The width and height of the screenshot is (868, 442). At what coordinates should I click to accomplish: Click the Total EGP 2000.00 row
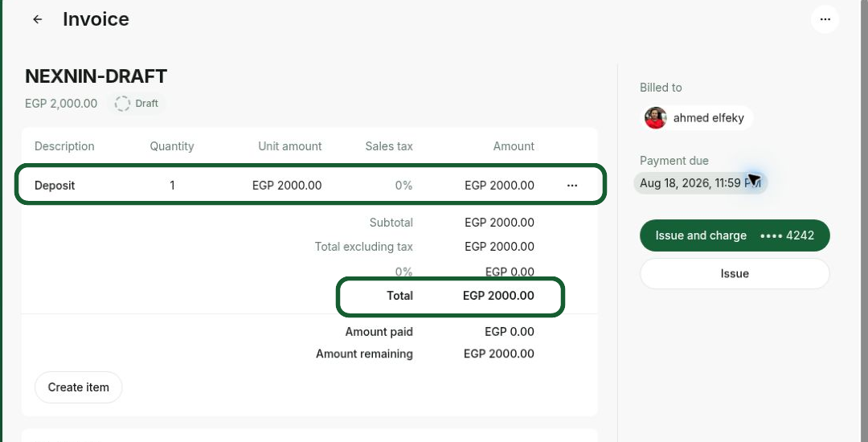pos(451,297)
